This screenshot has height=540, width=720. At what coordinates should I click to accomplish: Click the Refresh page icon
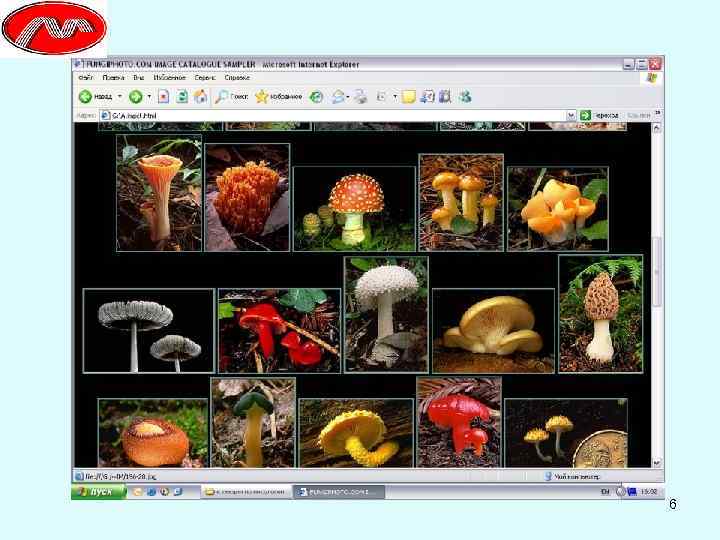[x=182, y=97]
